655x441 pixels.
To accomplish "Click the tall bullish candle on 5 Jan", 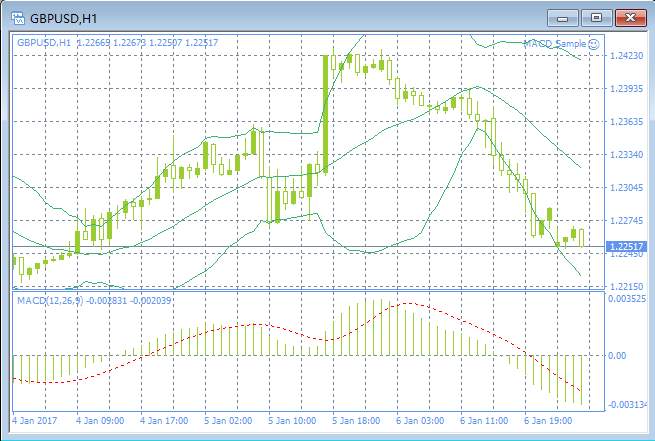I will [x=325, y=114].
